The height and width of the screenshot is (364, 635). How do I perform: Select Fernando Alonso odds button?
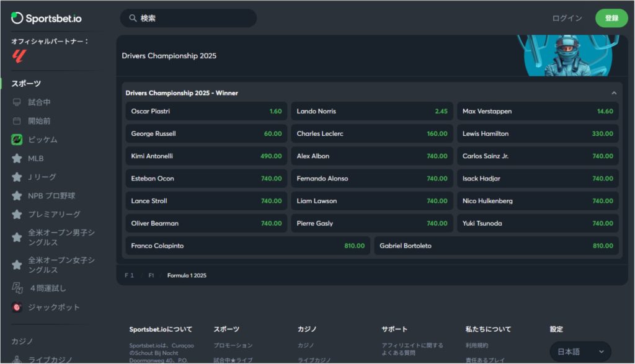click(x=372, y=179)
